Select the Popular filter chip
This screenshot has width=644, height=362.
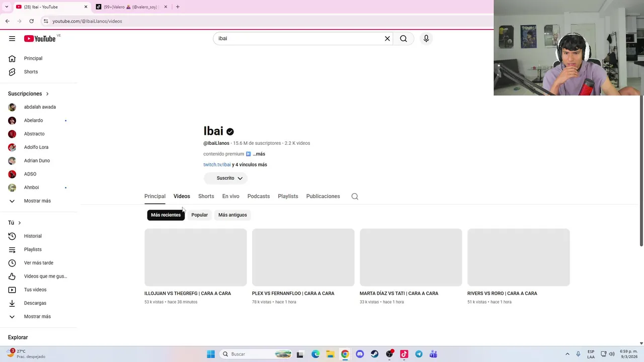coord(199,215)
